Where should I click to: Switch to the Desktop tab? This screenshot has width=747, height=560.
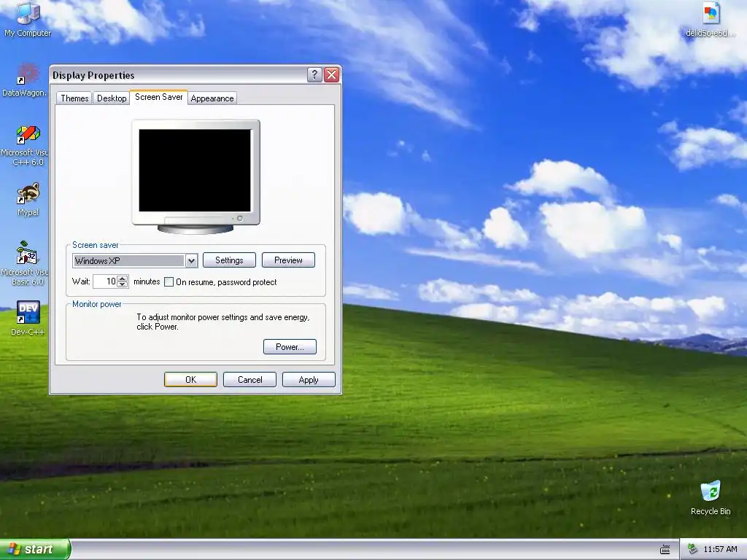(112, 98)
